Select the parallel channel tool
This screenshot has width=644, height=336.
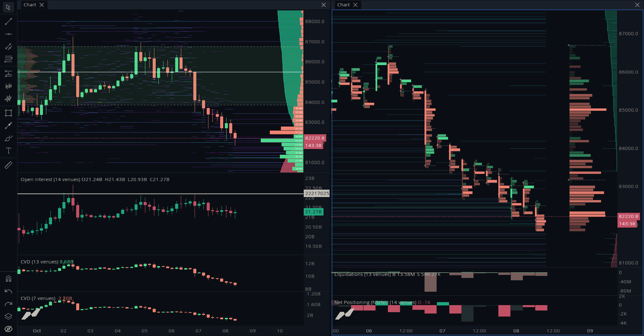coord(8,47)
